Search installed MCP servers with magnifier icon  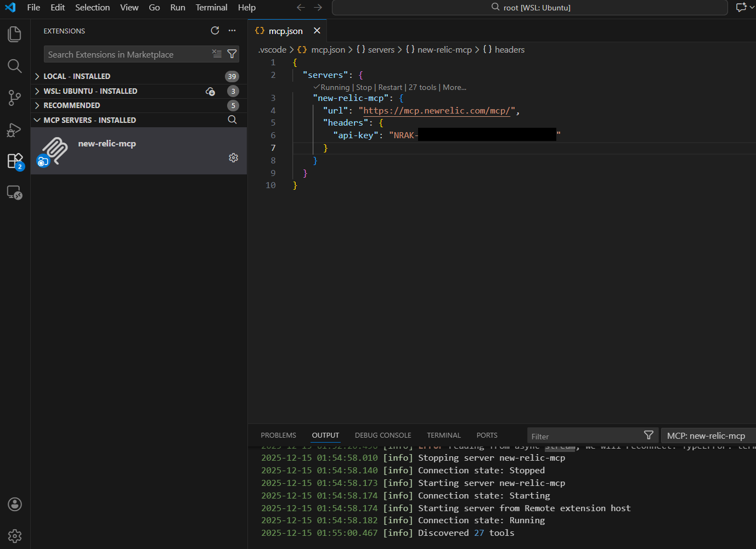pos(232,120)
